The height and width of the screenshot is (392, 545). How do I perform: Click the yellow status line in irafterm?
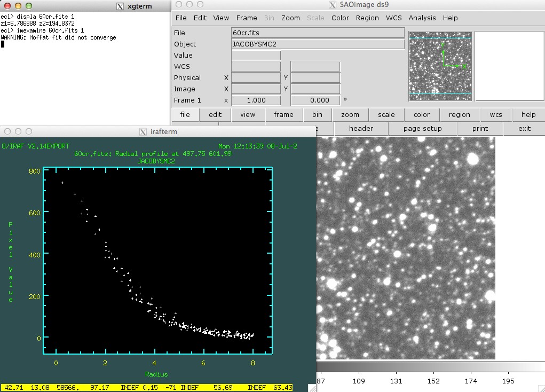[x=147, y=388]
